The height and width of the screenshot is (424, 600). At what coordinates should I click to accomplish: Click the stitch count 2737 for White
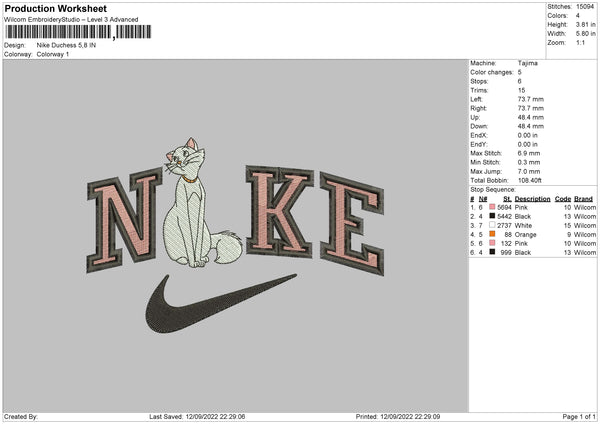(x=504, y=225)
